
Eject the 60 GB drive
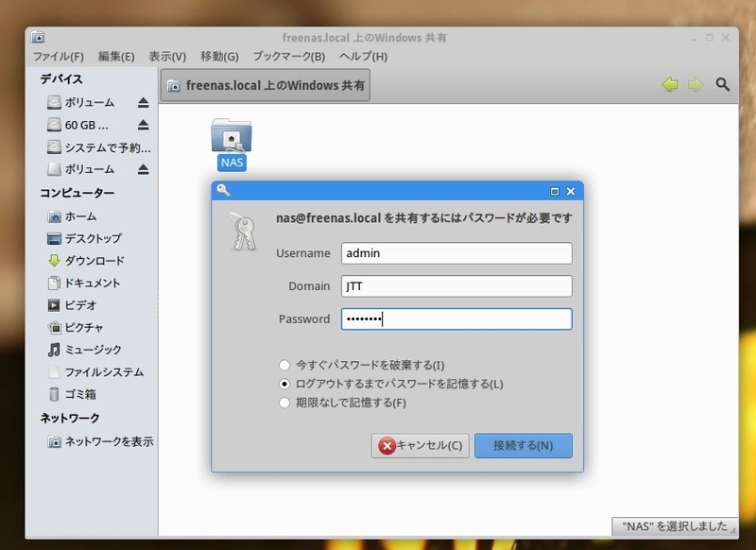coord(144,125)
